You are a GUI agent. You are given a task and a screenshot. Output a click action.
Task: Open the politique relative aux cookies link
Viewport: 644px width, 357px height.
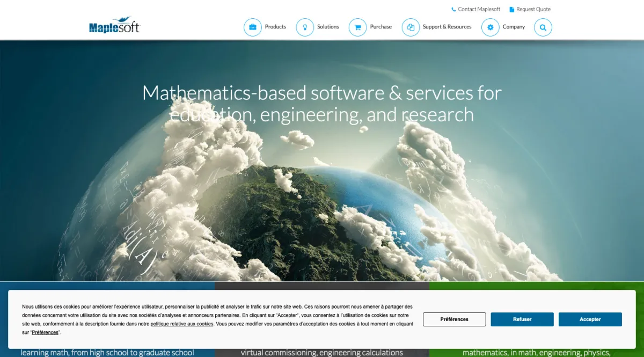click(182, 324)
